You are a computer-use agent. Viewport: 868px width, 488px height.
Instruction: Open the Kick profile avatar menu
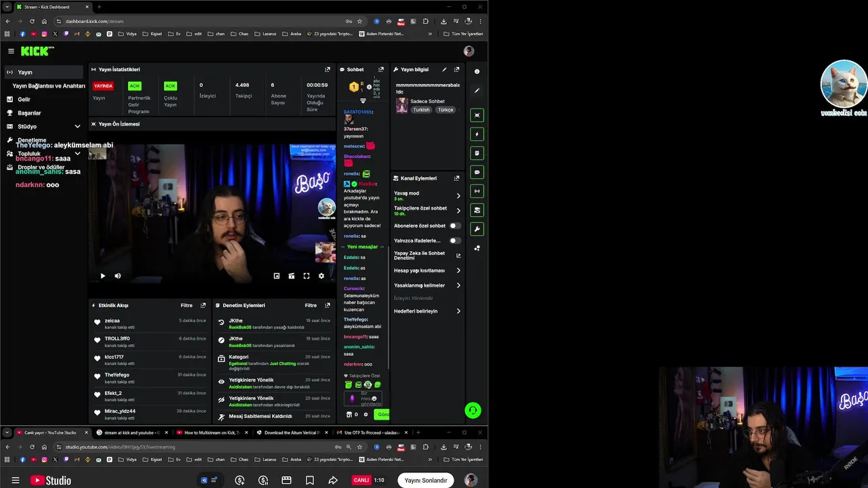click(x=469, y=51)
